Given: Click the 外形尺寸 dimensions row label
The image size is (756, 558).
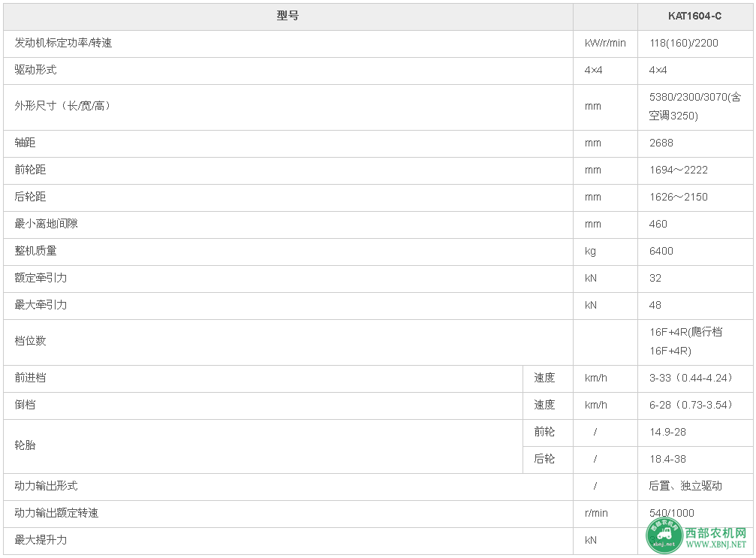Looking at the screenshot, I should [x=62, y=106].
